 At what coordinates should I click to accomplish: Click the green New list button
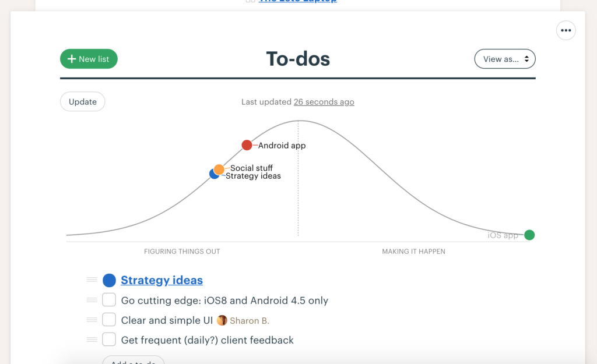coord(89,59)
